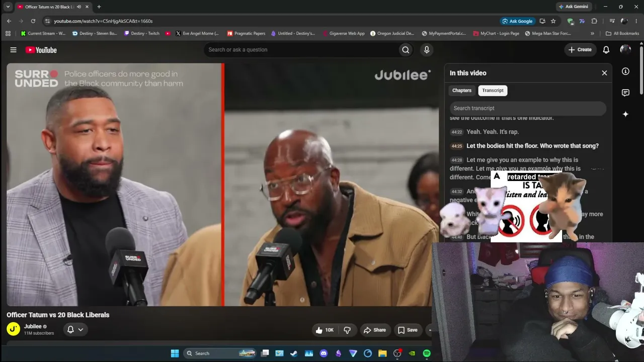The image size is (644, 362).
Task: Close the In this video panel
Action: click(x=604, y=73)
